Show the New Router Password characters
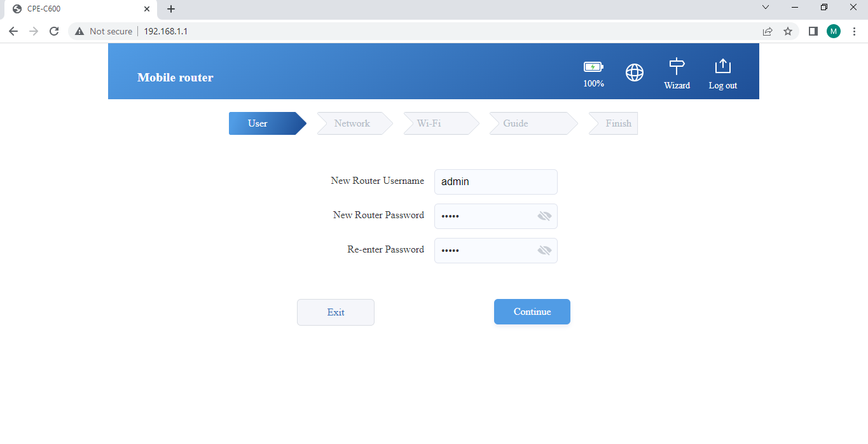Image resolution: width=868 pixels, height=444 pixels. tap(544, 216)
